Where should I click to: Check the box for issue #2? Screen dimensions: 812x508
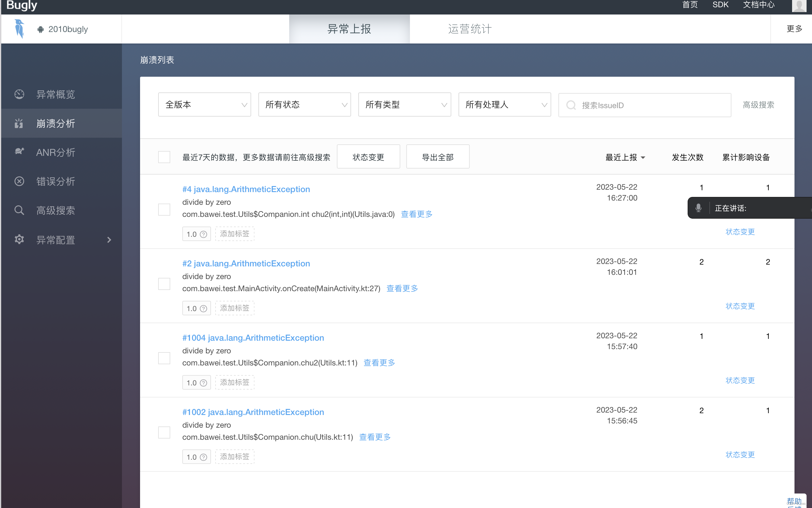(x=164, y=284)
